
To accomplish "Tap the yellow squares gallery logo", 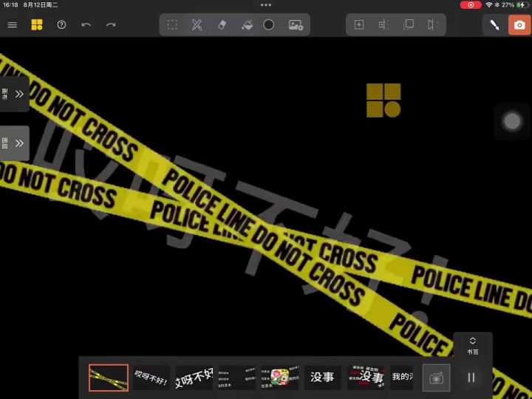I will point(37,25).
